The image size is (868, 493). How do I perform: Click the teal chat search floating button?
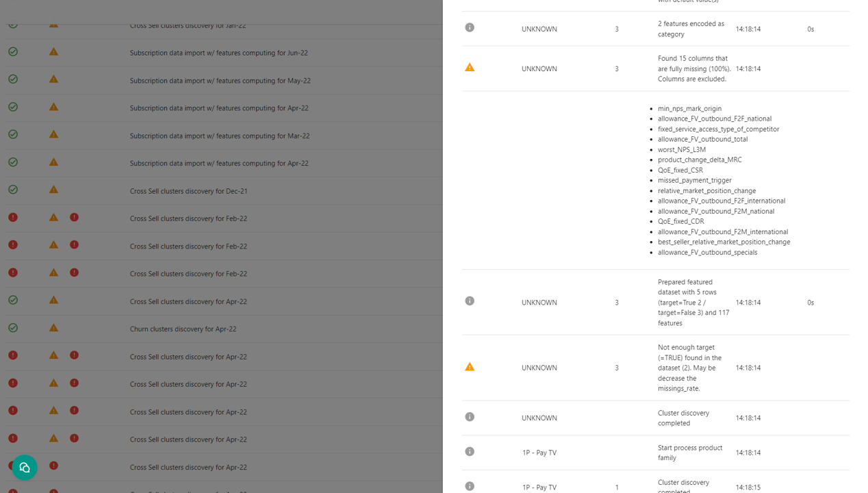click(x=25, y=468)
